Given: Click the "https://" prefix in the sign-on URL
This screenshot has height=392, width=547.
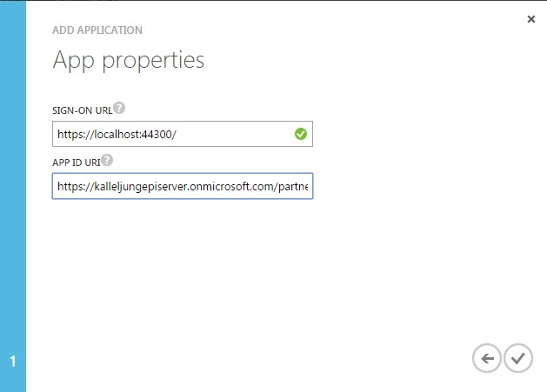Looking at the screenshot, I should click(77, 135).
